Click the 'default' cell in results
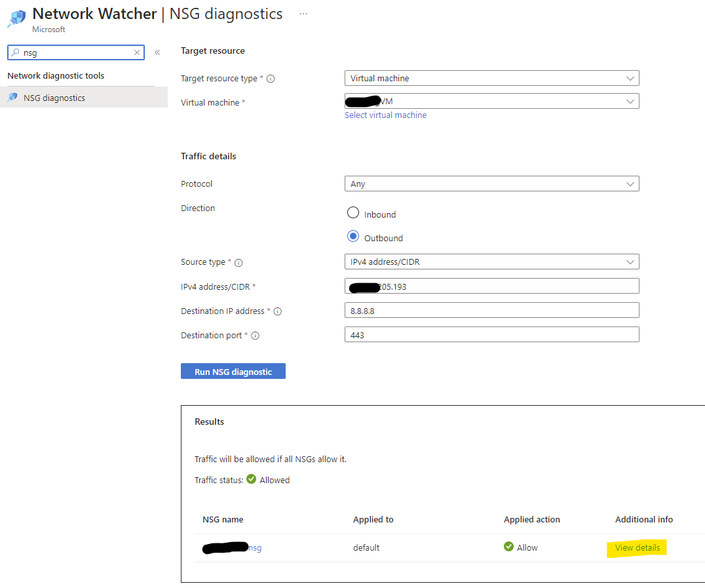 [x=366, y=547]
